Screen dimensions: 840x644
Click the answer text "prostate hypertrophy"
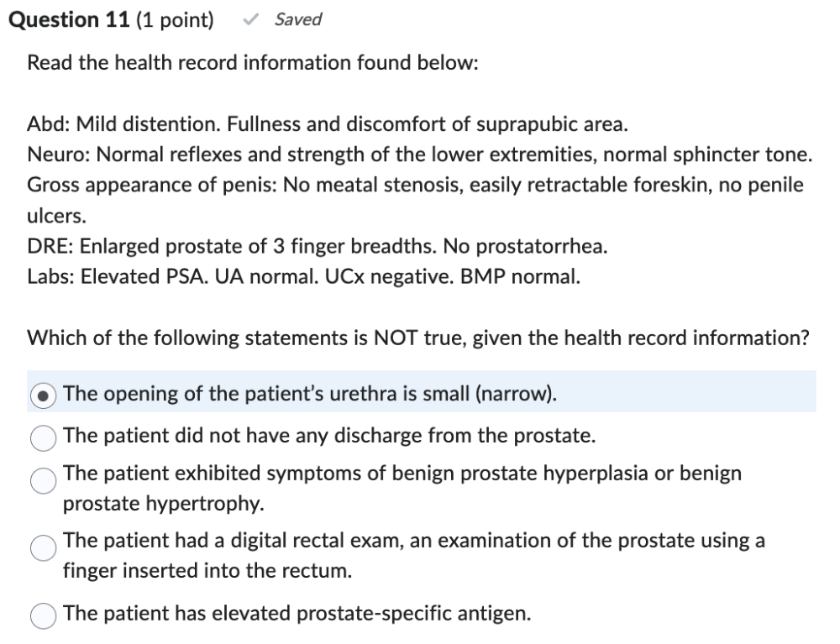coord(164,504)
